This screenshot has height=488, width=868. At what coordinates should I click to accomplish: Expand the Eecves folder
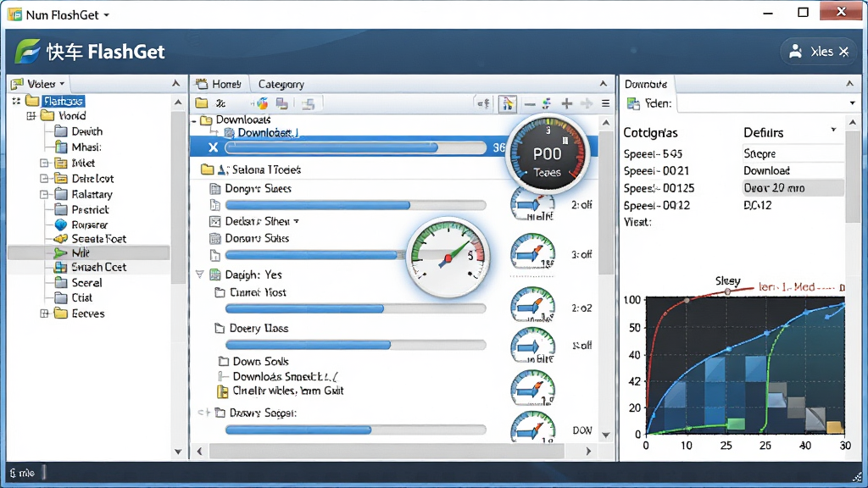click(x=44, y=313)
